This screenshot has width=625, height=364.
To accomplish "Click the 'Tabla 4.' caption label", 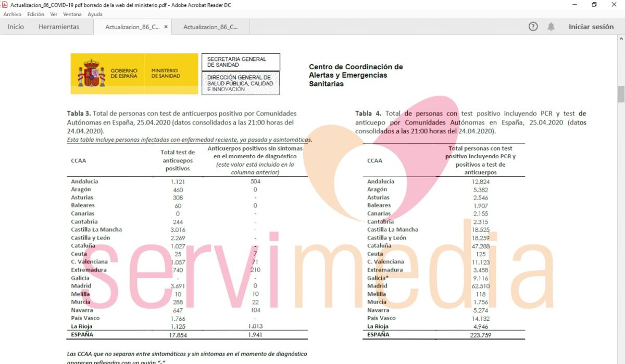I will (368, 113).
